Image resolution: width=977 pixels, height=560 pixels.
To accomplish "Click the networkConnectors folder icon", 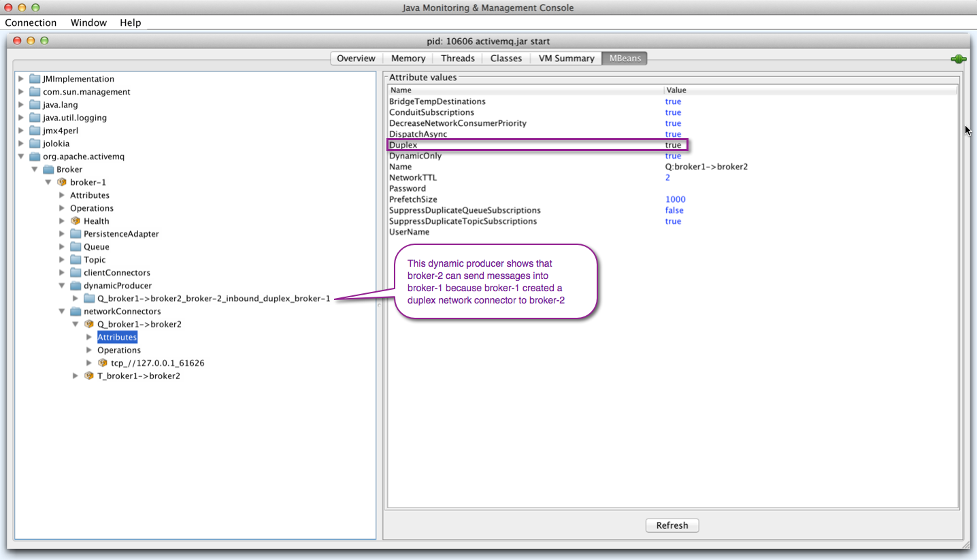I will click(76, 312).
